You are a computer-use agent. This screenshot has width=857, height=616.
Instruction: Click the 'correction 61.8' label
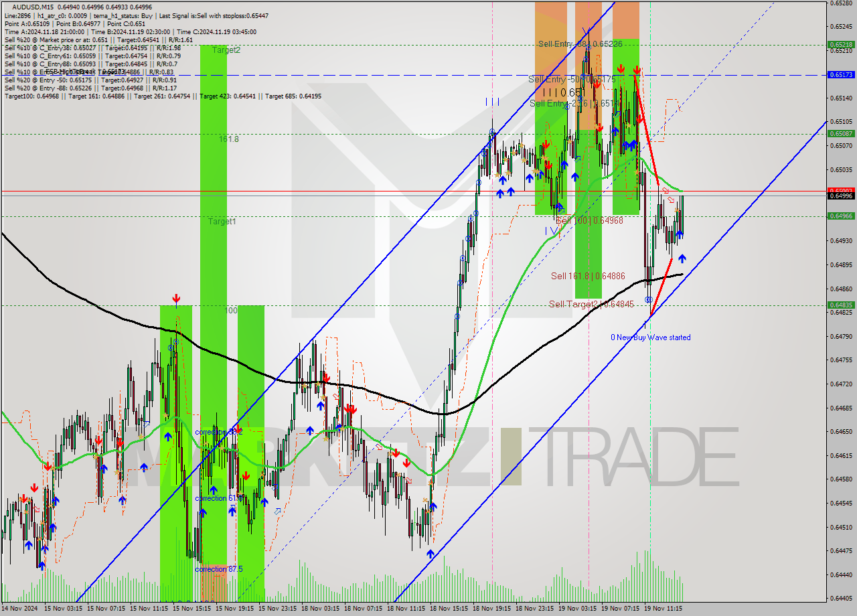tap(219, 499)
